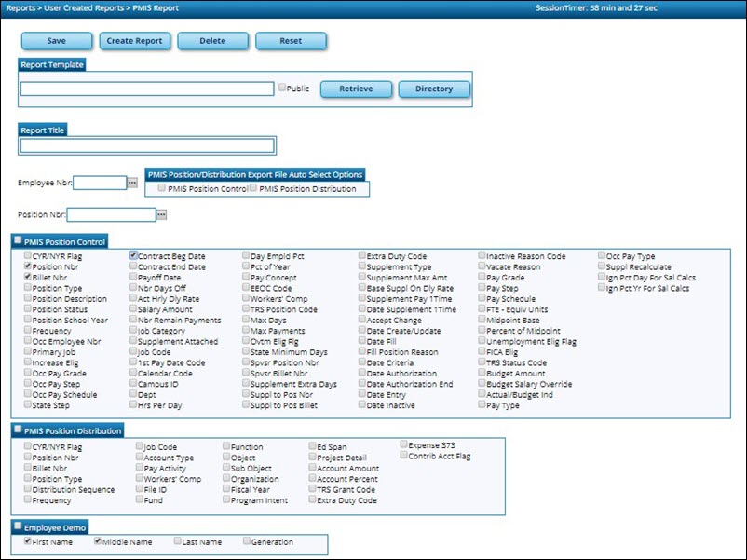Enable the Public template checkbox
This screenshot has width=747, height=560.
[x=281, y=87]
